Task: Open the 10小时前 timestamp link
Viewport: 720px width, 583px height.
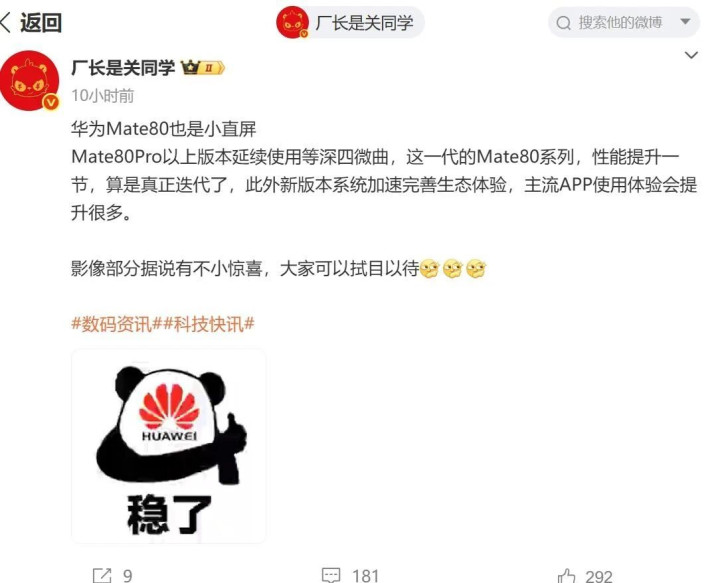Action: (103, 95)
